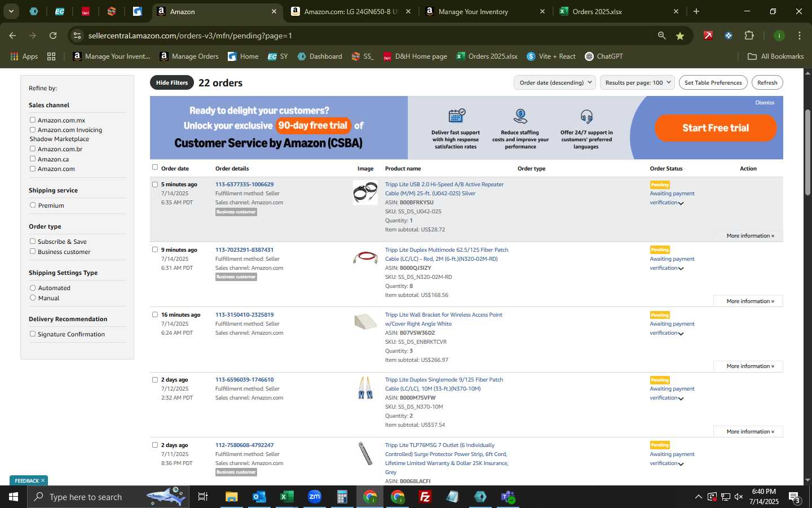The height and width of the screenshot is (508, 812).
Task: Open the tab search dropdown arrow
Action: point(11,11)
